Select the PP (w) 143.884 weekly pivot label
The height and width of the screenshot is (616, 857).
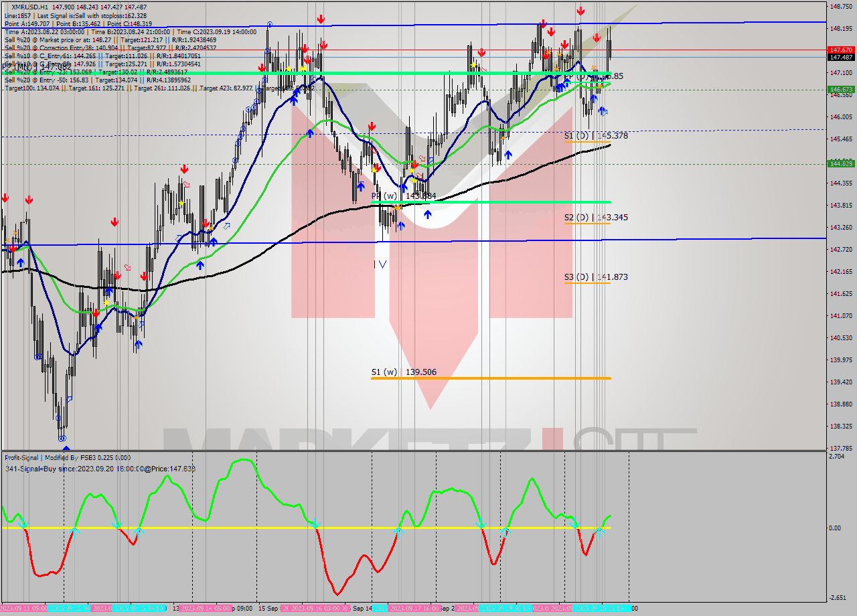pos(404,196)
